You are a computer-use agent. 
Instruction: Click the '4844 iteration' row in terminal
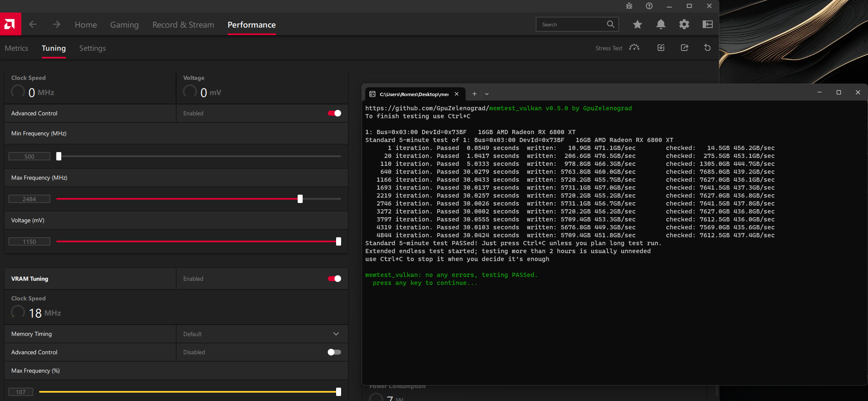coord(570,235)
